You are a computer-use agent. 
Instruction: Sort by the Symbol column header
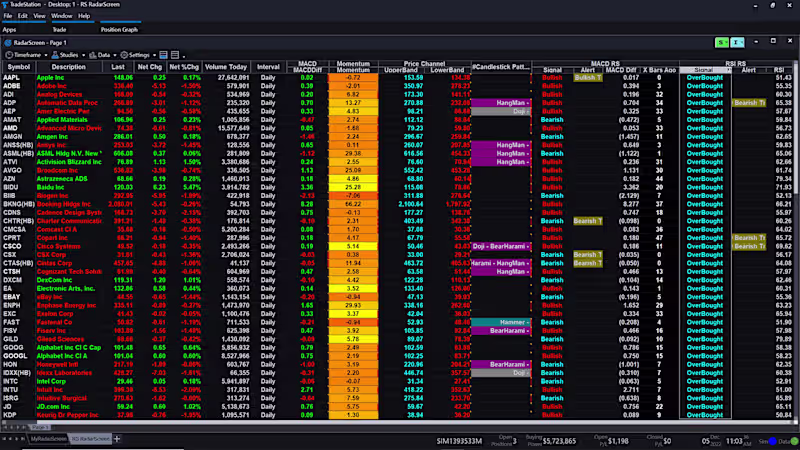[19, 67]
